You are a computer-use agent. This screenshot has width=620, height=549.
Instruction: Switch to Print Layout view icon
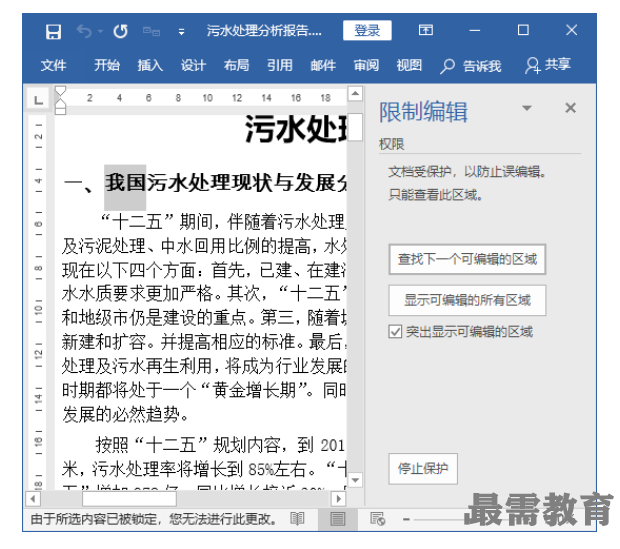pos(337,519)
